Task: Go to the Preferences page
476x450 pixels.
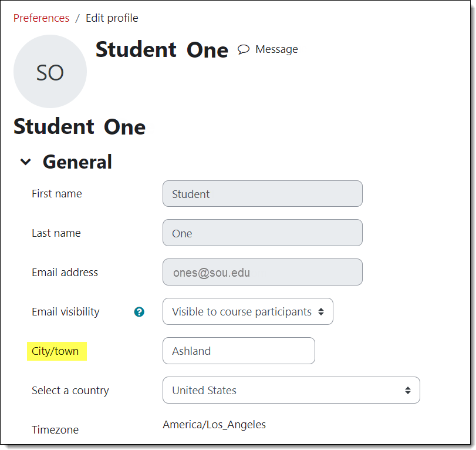Action: (41, 18)
